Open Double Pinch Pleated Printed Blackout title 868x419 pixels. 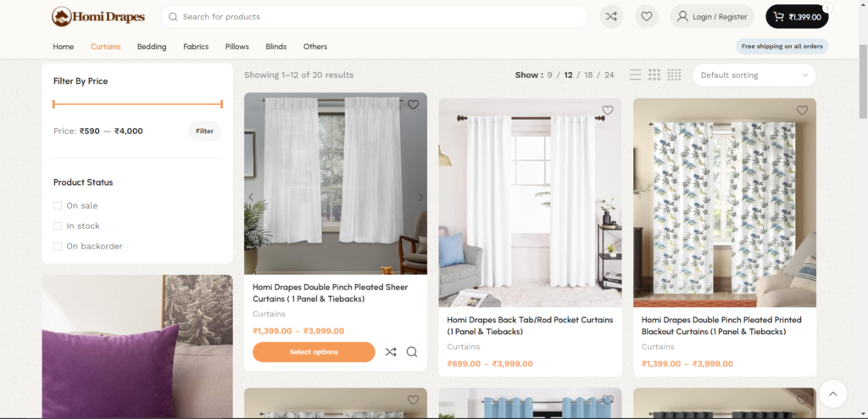[x=721, y=326]
